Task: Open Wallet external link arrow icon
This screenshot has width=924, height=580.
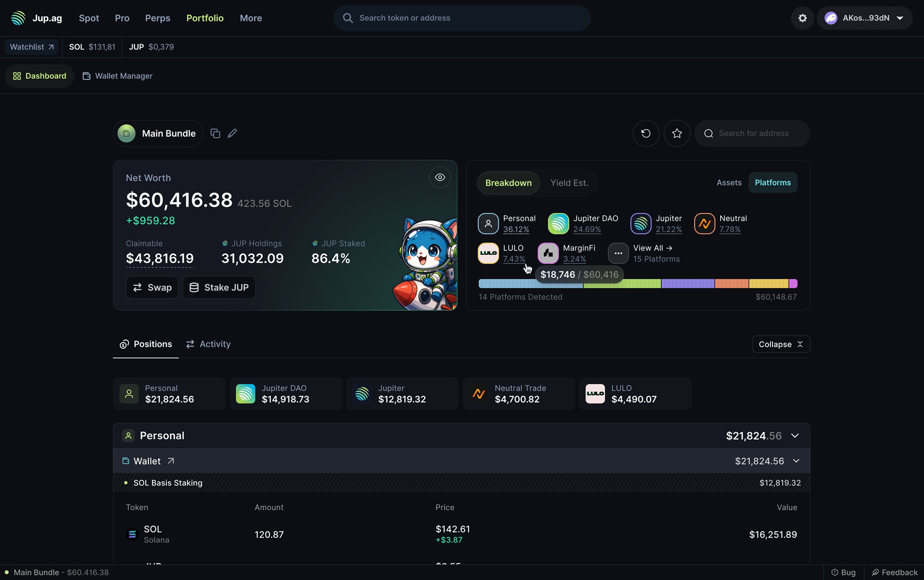Action: (171, 461)
